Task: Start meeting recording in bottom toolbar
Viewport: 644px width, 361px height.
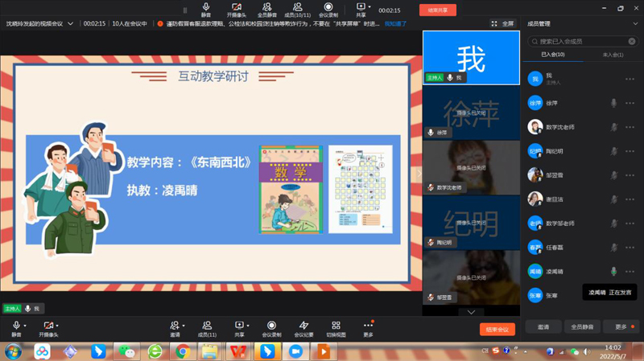Action: [x=271, y=329]
